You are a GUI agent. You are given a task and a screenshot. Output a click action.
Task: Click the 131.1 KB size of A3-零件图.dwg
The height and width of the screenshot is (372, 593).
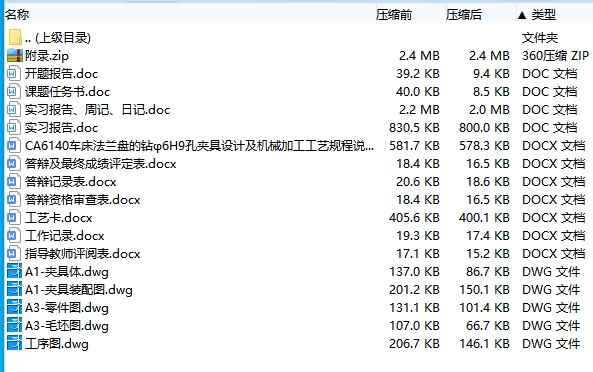(x=414, y=308)
